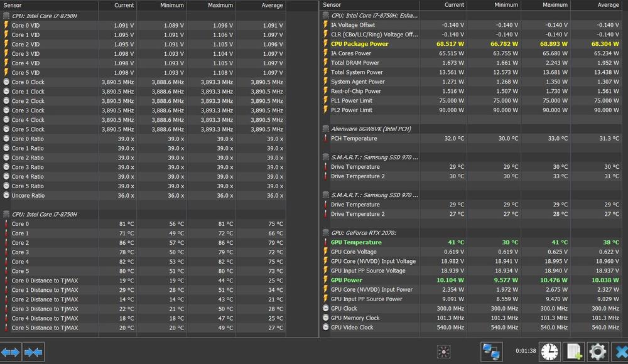628x364 pixels.
Task: Click the lightning icon beside CPU Package Power
Action: [325, 44]
